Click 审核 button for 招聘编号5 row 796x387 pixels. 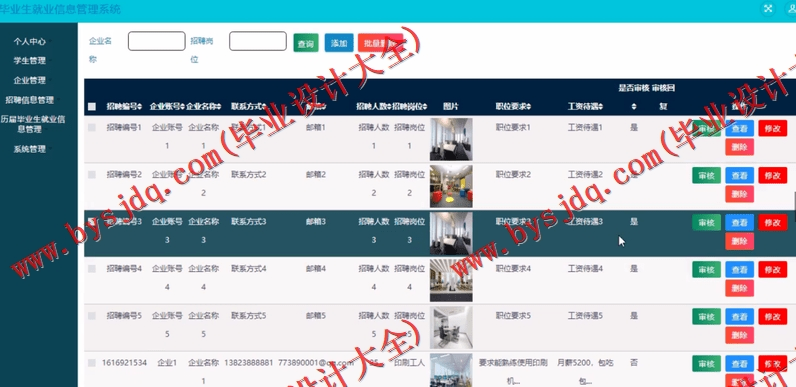click(x=706, y=316)
